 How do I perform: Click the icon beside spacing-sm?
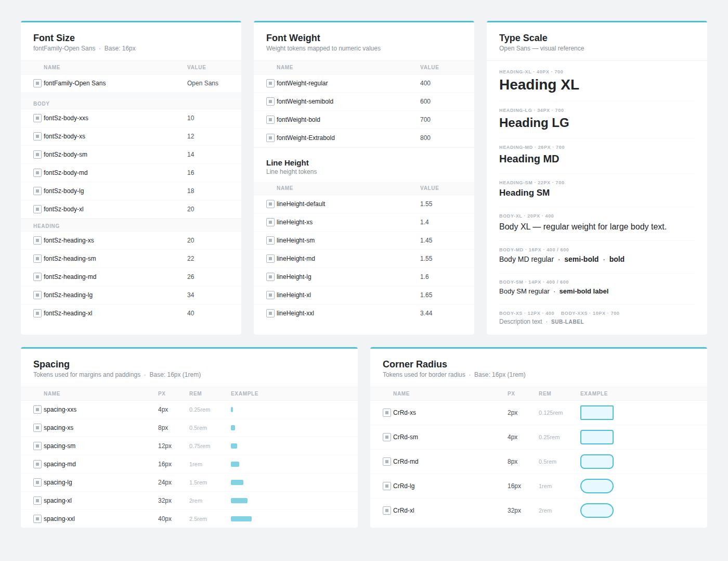pyautogui.click(x=37, y=446)
